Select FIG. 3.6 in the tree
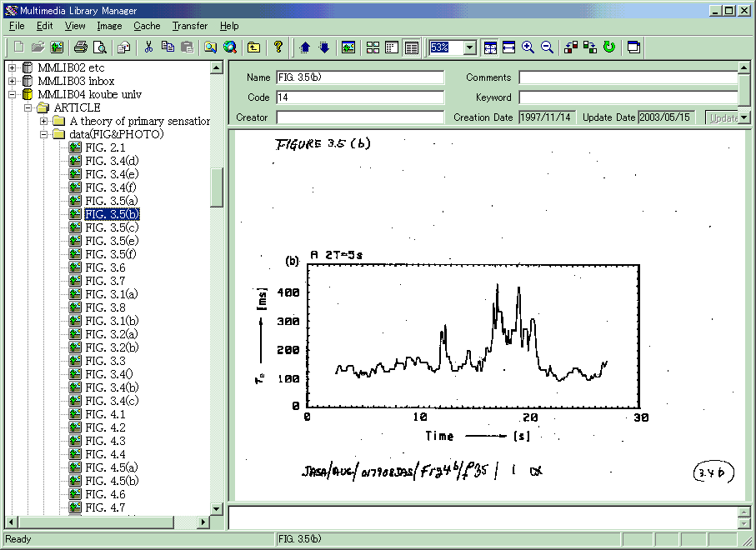 tap(105, 267)
